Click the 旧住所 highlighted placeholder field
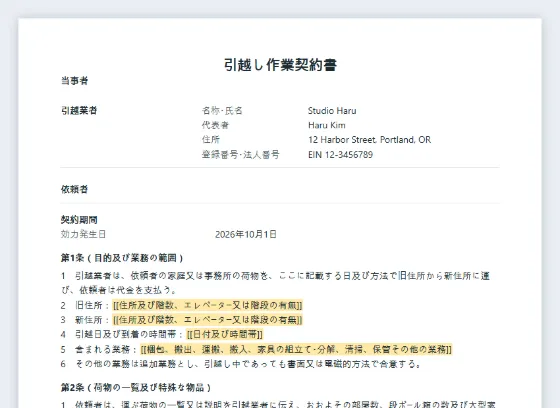 pyautogui.click(x=208, y=305)
